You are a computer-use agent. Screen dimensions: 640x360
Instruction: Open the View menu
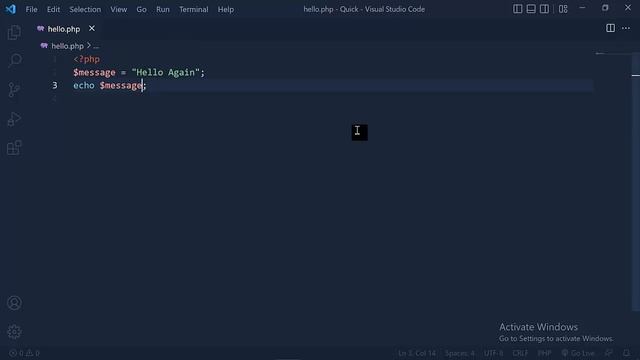118,9
